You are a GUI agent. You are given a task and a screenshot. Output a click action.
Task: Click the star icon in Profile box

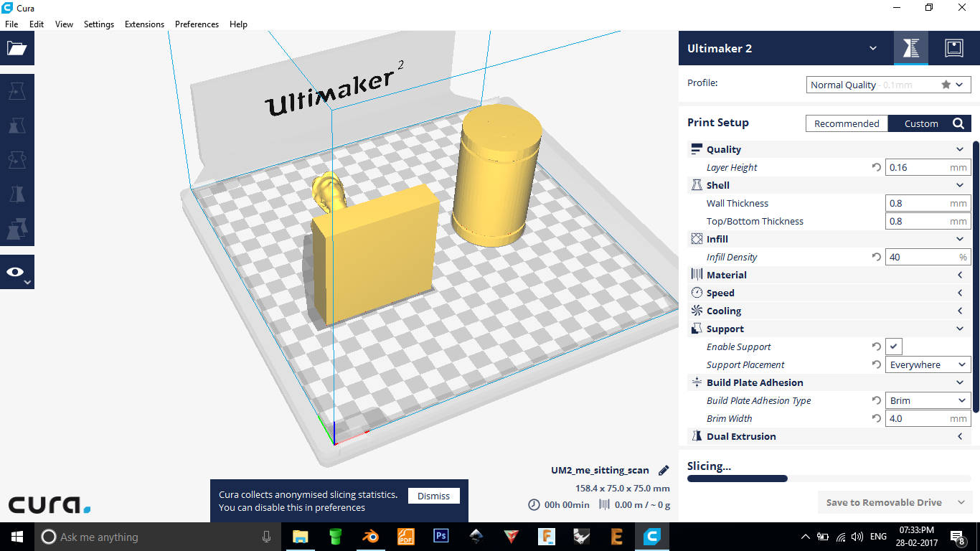tap(946, 85)
